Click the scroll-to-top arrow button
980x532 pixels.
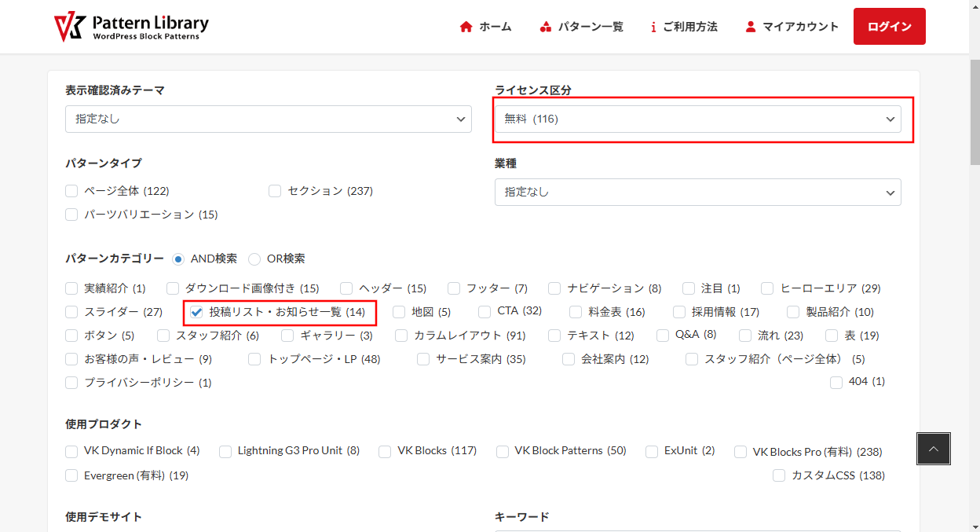(933, 449)
